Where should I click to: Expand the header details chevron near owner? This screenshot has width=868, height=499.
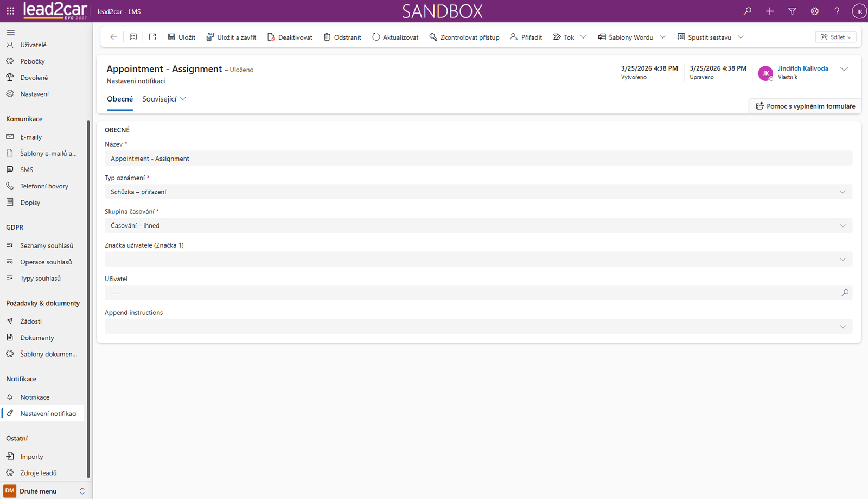pyautogui.click(x=844, y=69)
